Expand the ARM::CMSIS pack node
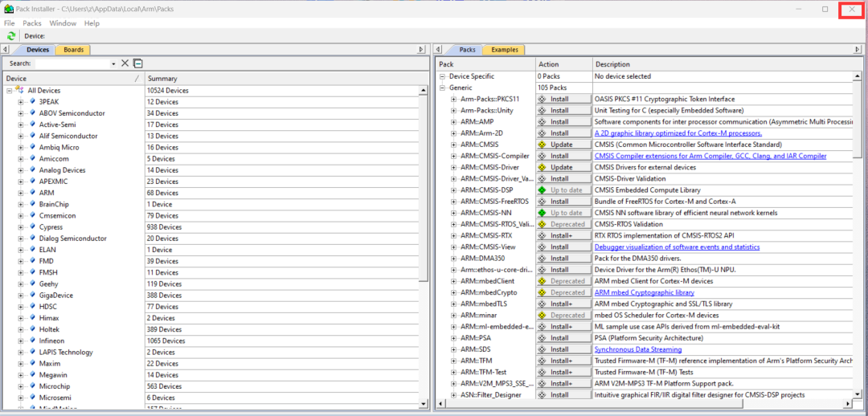Viewport: 868px width, 416px height. pos(453,145)
